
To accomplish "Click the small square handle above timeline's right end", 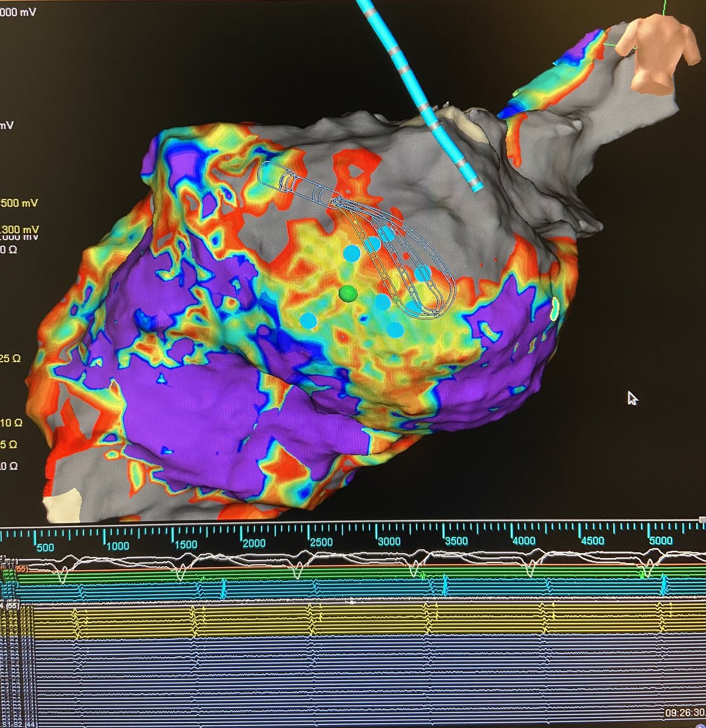I will click(702, 521).
